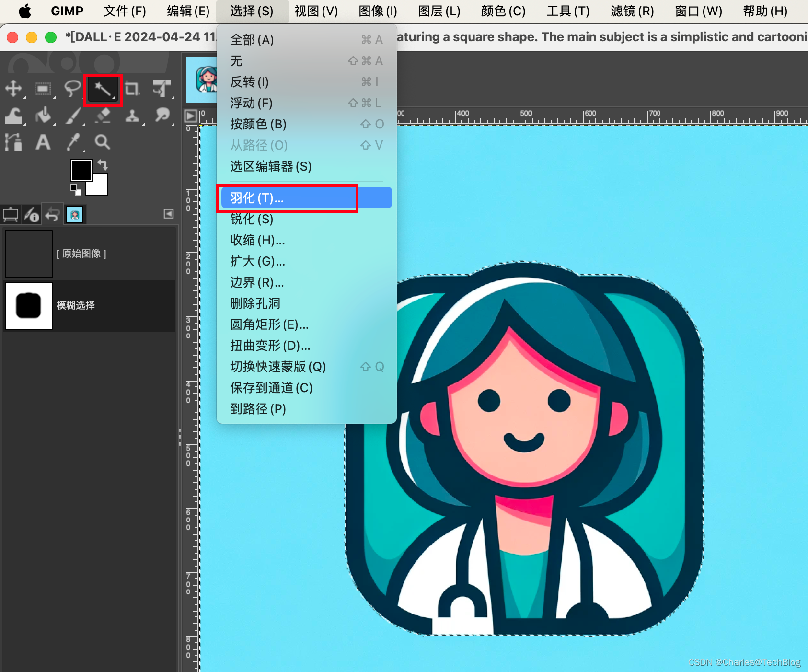Viewport: 808px width, 672px height.
Task: Open the 视图 (V) menu
Action: pos(316,11)
